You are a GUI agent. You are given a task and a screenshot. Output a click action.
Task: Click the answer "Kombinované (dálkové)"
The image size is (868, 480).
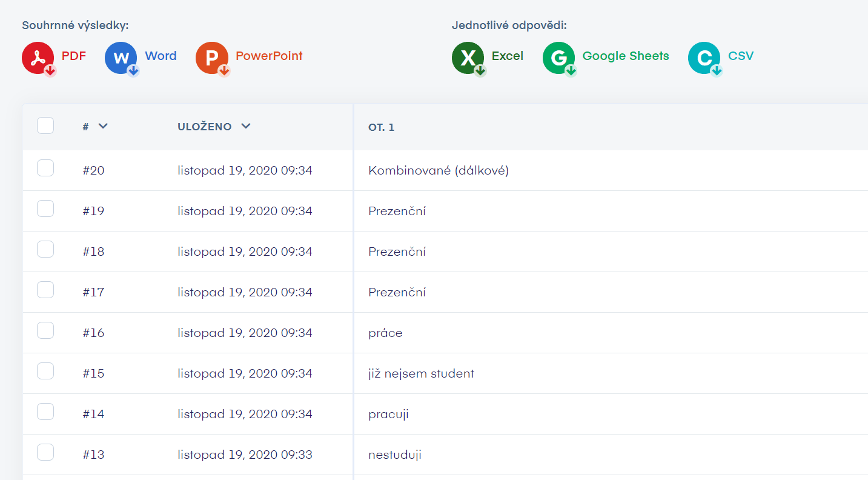[x=438, y=171]
